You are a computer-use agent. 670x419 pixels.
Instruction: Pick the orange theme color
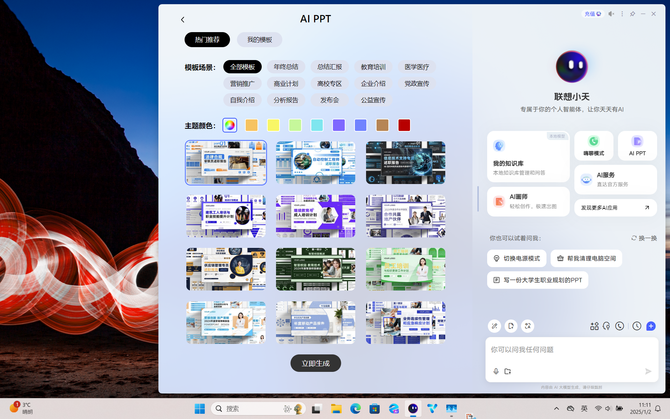[x=252, y=125]
